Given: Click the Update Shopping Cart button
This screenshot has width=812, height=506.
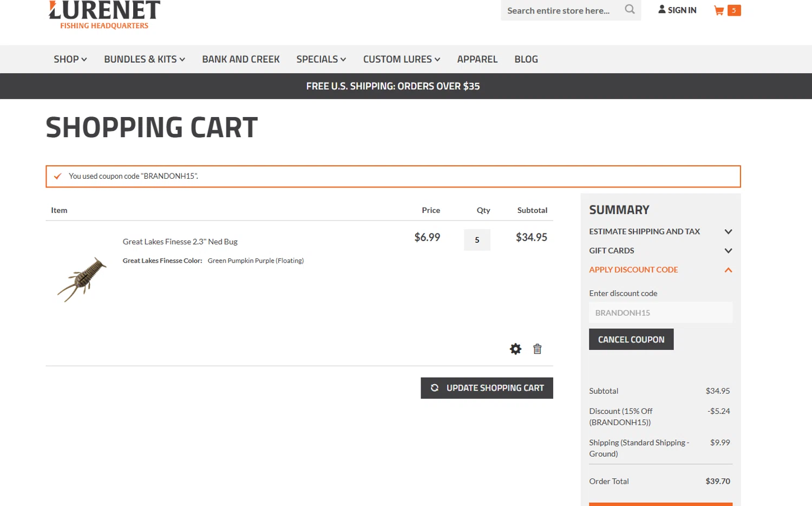Looking at the screenshot, I should tap(487, 388).
